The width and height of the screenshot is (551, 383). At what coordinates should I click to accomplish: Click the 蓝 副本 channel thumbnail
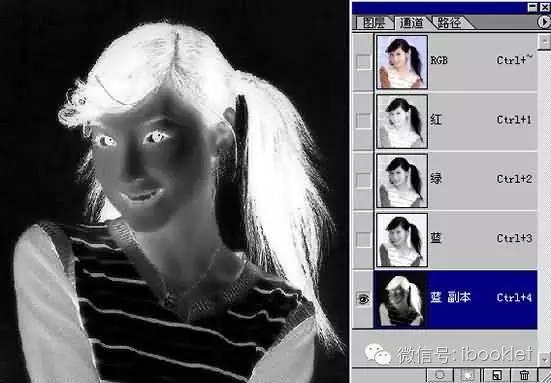click(x=401, y=299)
